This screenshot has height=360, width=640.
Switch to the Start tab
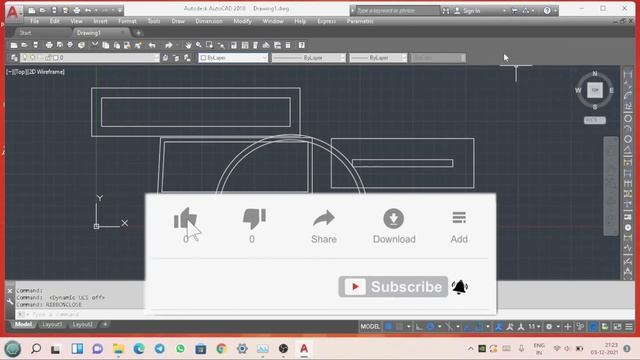tap(25, 33)
